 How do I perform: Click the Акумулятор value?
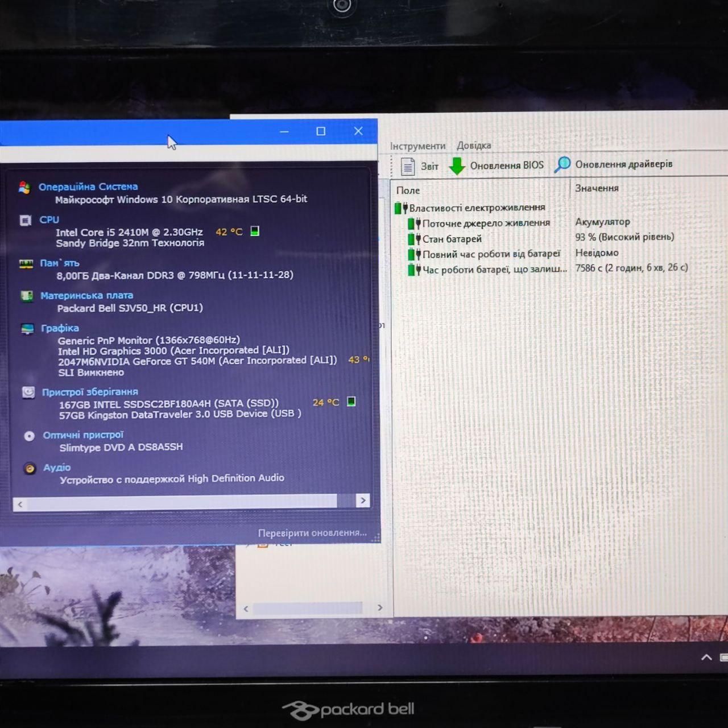[x=602, y=222]
